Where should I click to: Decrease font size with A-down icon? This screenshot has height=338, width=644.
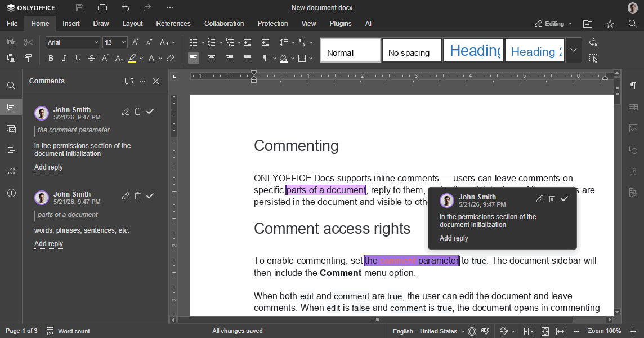point(149,42)
